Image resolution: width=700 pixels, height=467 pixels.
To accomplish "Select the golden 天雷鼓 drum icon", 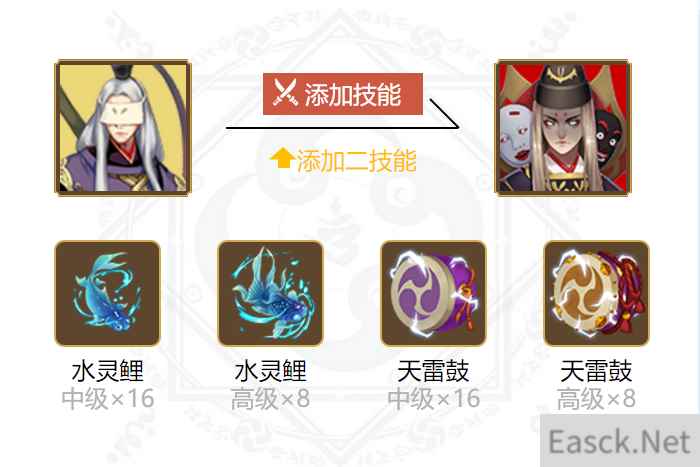I will pyautogui.click(x=596, y=293).
